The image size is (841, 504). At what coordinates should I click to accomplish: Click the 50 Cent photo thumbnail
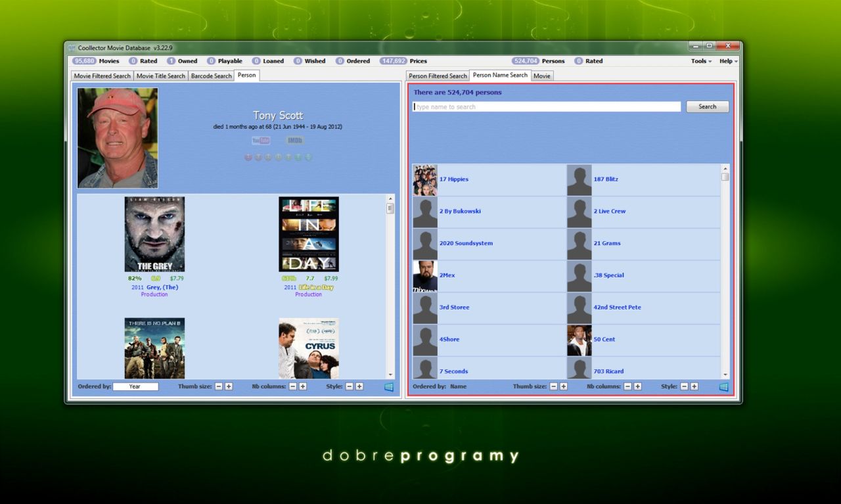pyautogui.click(x=580, y=340)
